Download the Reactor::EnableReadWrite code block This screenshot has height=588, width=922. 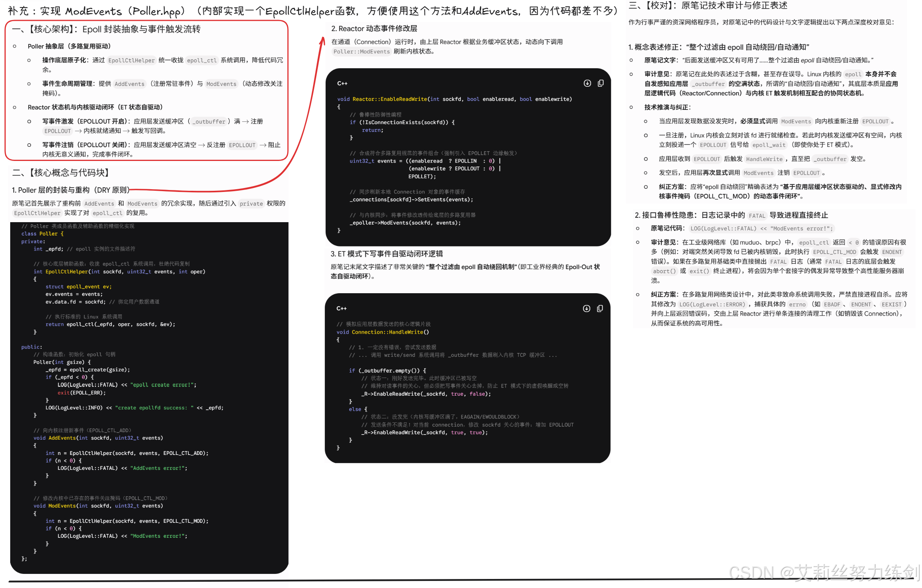pos(587,83)
